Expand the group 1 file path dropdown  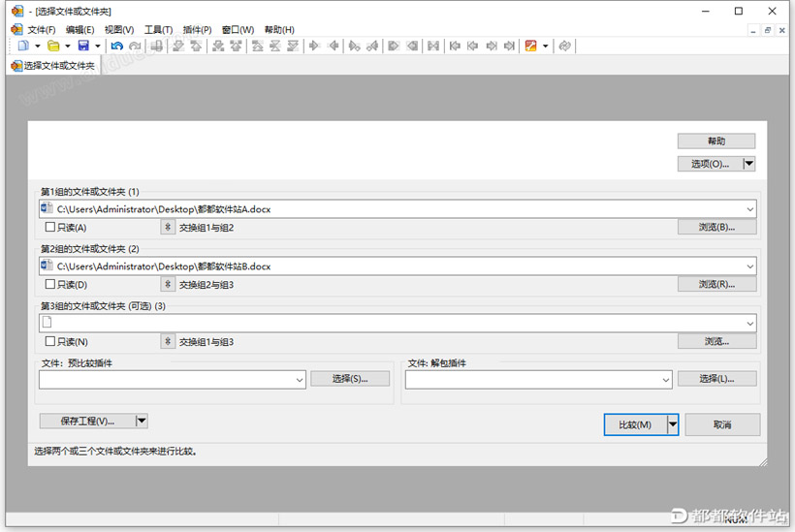(749, 209)
